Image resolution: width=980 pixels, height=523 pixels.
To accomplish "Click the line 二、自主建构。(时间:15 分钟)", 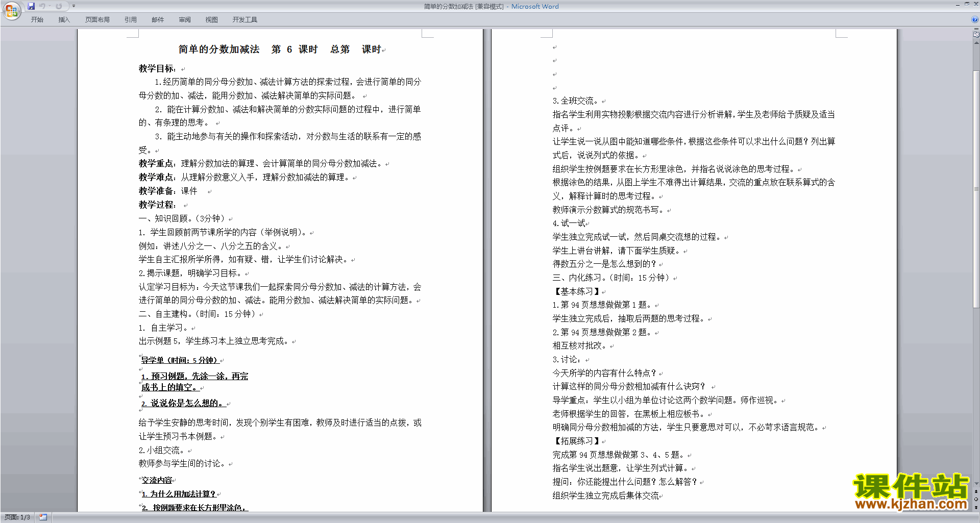I will (198, 314).
